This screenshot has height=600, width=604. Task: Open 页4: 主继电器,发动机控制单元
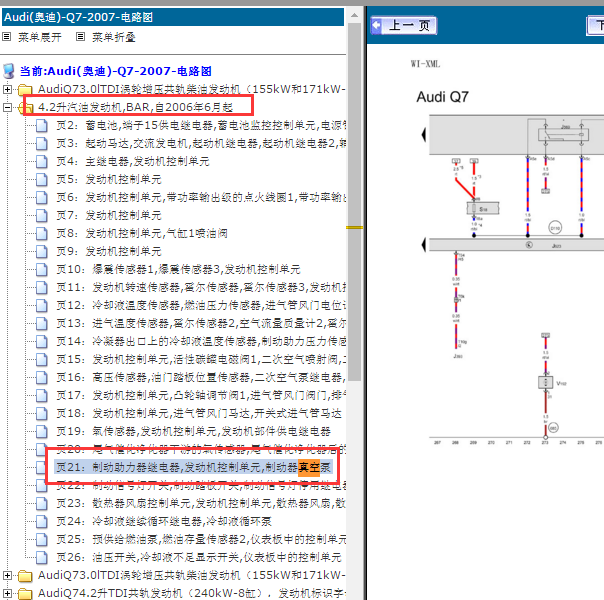point(133,162)
